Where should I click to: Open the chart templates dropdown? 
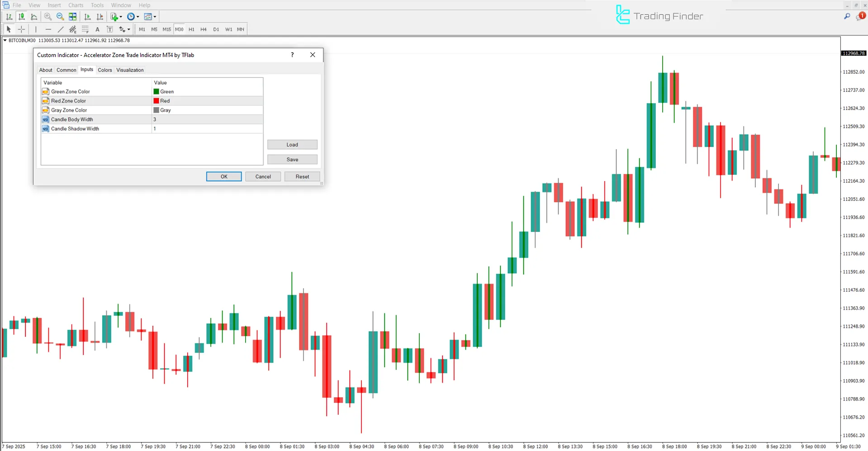[x=154, y=16]
